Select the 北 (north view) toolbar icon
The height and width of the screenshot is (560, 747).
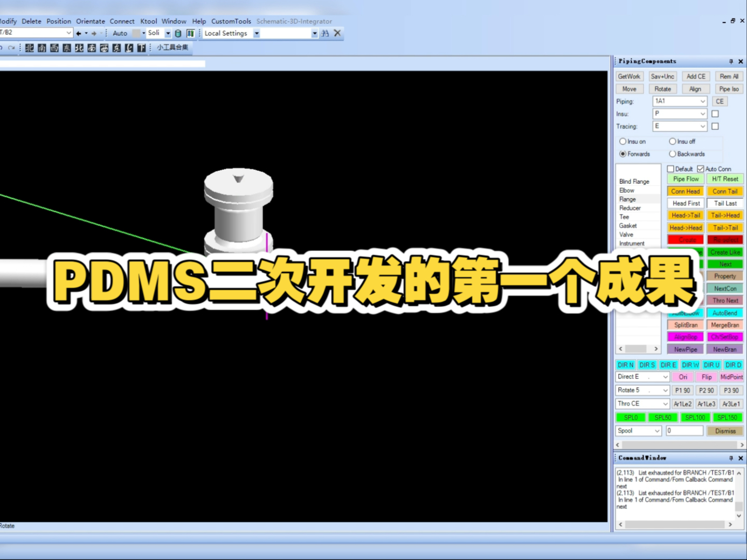point(30,47)
